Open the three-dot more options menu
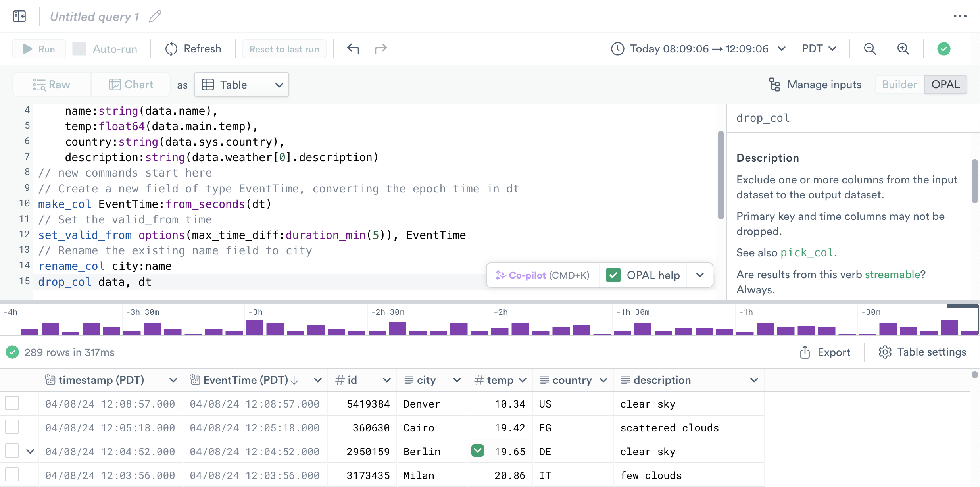Viewport: 980px width, 487px height. [x=960, y=16]
